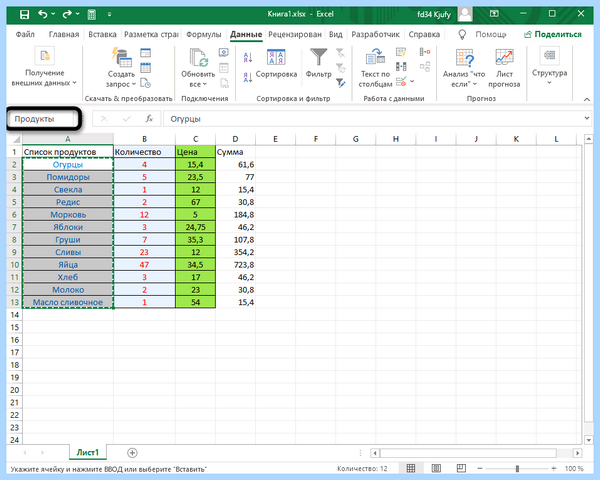Add a new sheet with the plus icon
This screenshot has height=480, width=600.
132,453
